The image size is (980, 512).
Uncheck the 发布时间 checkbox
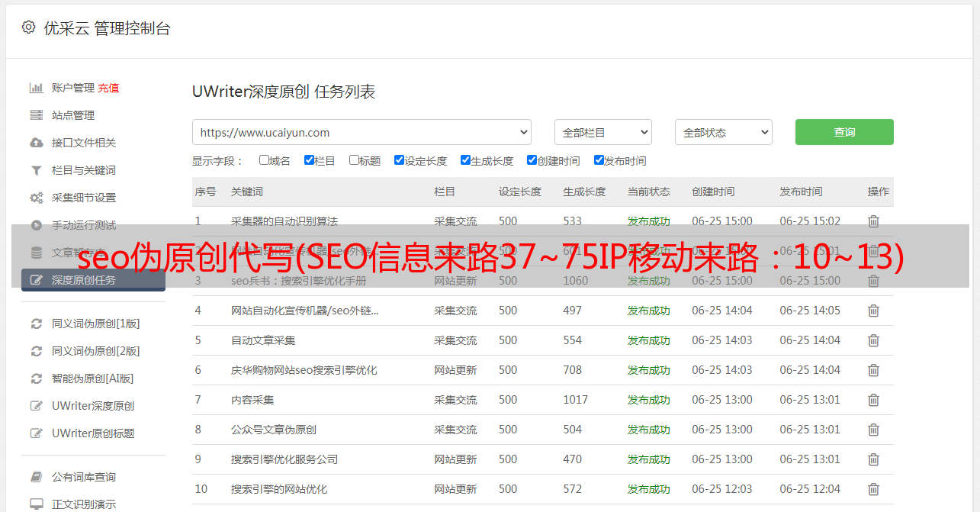[x=599, y=160]
